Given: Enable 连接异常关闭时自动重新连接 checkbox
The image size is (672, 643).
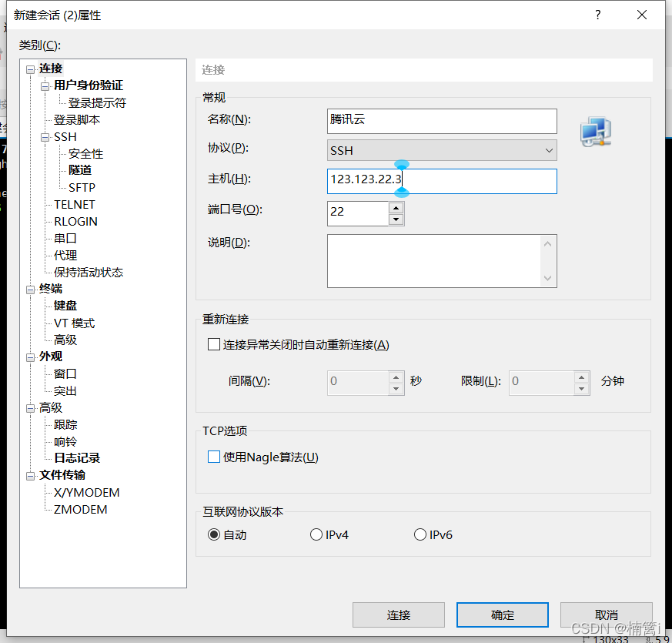Looking at the screenshot, I should pyautogui.click(x=214, y=345).
